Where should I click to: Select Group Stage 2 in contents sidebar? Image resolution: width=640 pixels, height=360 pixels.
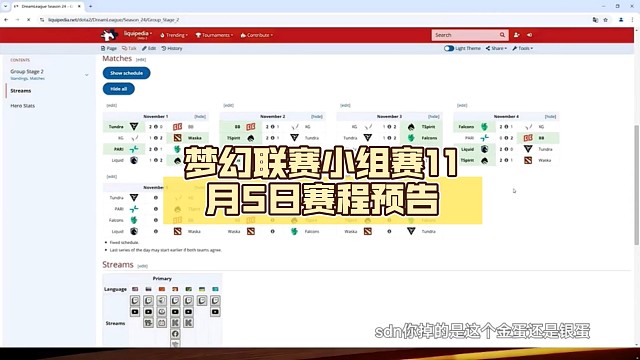tap(27, 71)
